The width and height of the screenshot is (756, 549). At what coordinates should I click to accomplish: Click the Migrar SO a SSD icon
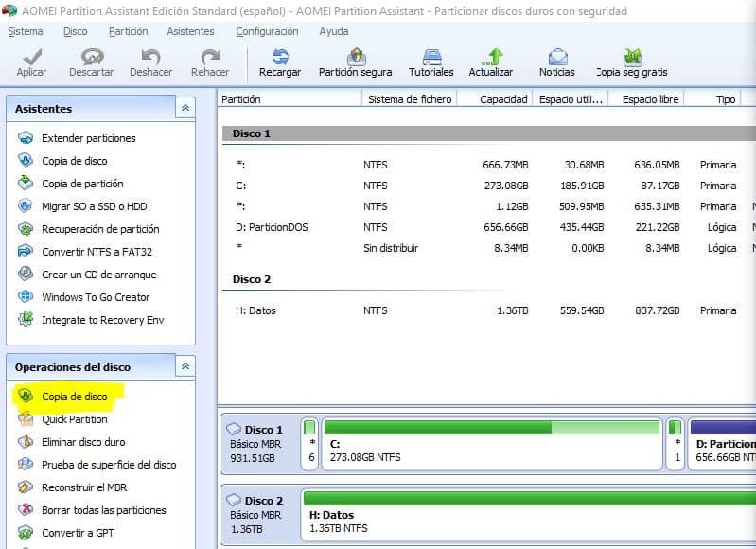tap(25, 206)
